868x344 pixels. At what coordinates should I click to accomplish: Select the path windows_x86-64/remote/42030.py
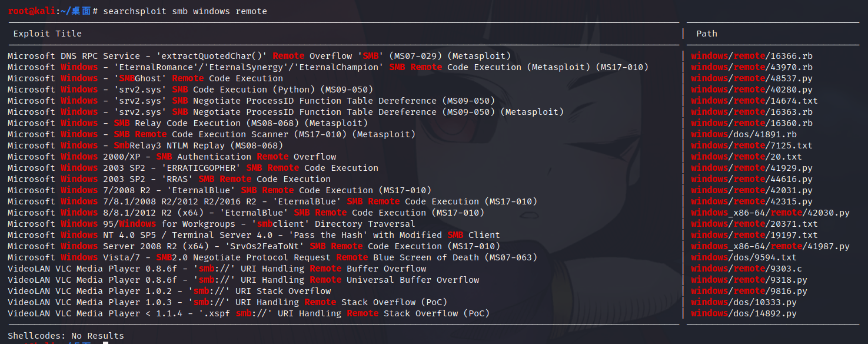pos(770,213)
